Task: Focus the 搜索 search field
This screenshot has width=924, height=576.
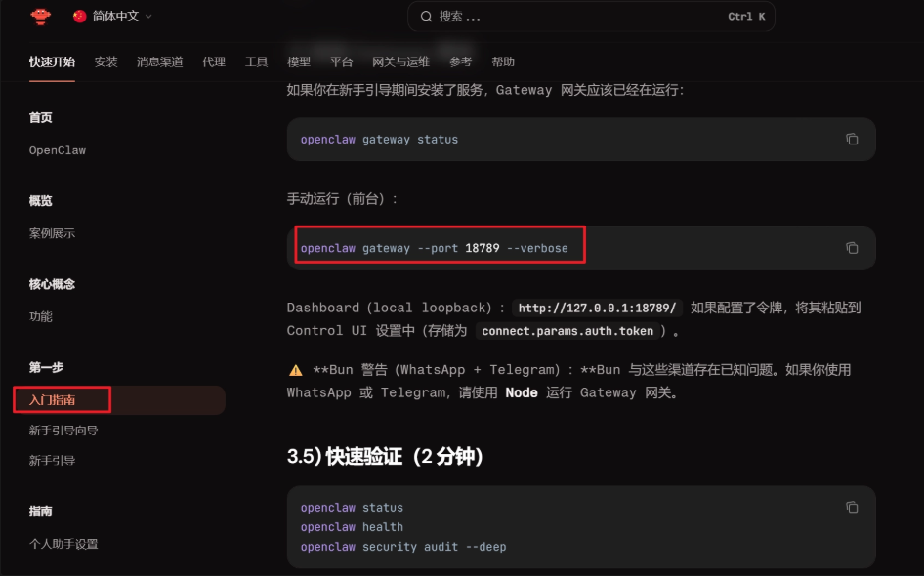Action: tap(591, 17)
